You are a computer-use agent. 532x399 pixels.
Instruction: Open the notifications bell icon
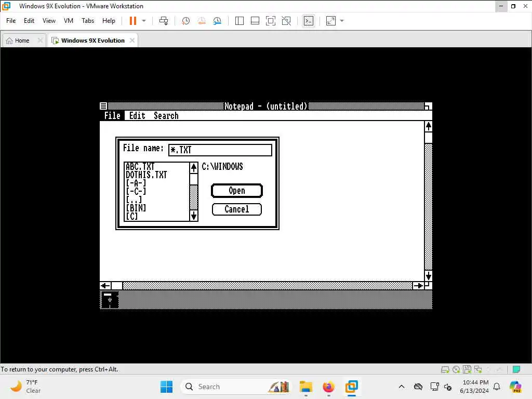pos(497,387)
